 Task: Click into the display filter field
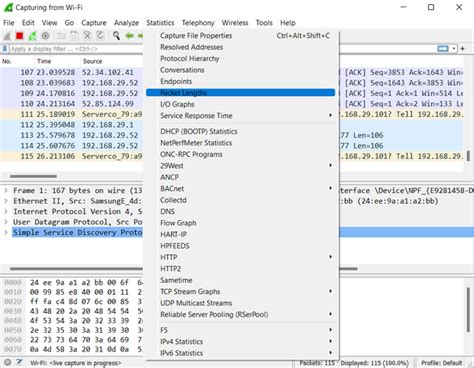click(x=76, y=49)
